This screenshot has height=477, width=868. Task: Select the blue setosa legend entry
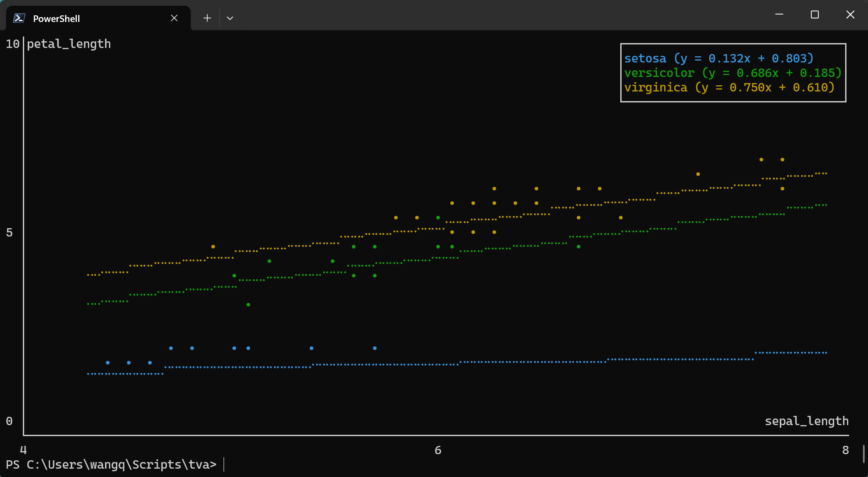(645, 58)
